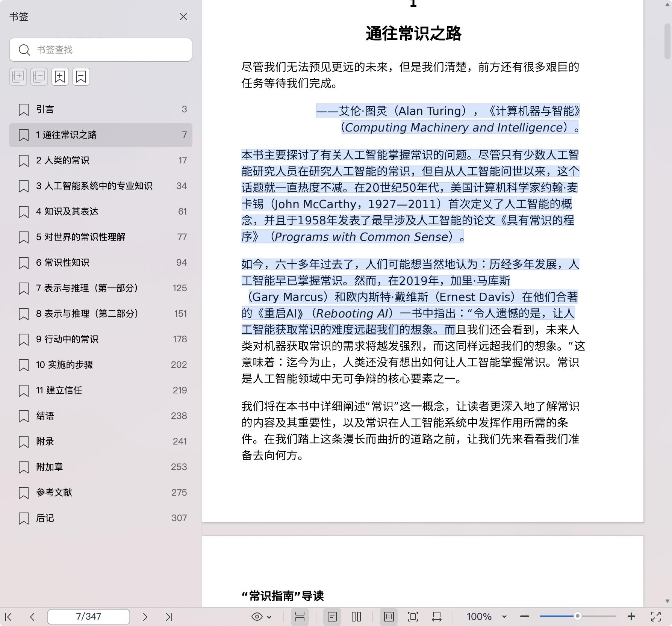Click the heading 通往常识之路

coord(413,33)
